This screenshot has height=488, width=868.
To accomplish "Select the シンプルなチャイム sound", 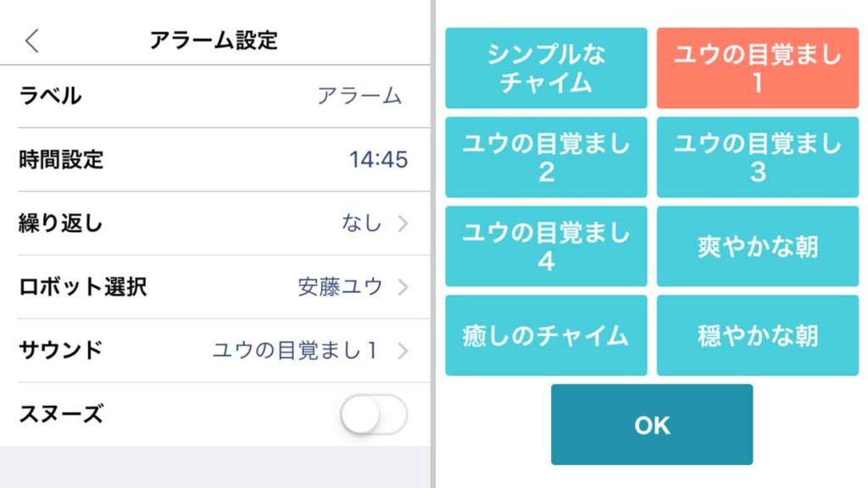I will click(546, 68).
